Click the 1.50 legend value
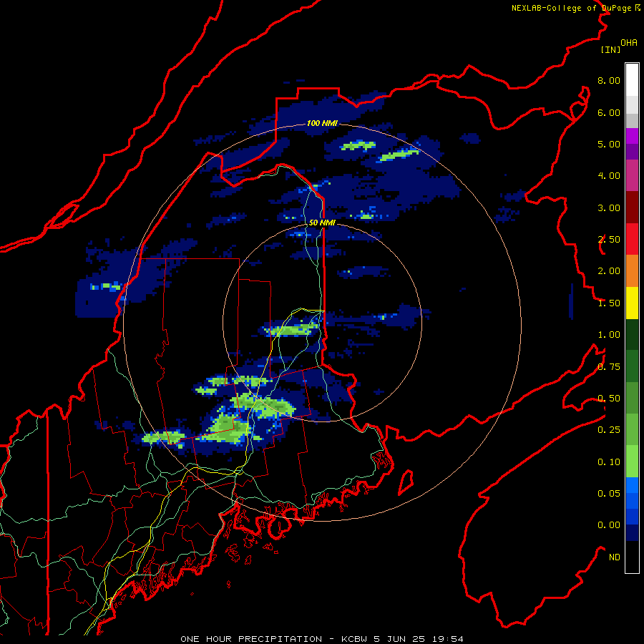 click(x=609, y=303)
